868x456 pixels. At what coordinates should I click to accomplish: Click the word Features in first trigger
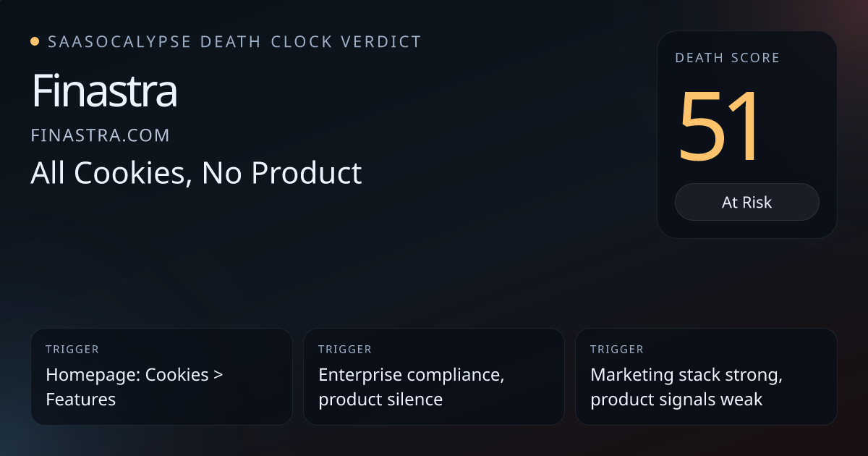click(81, 399)
